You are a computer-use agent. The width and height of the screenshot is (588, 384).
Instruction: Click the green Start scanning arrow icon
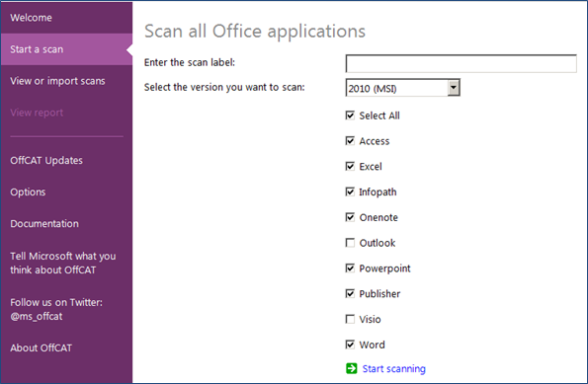(352, 368)
